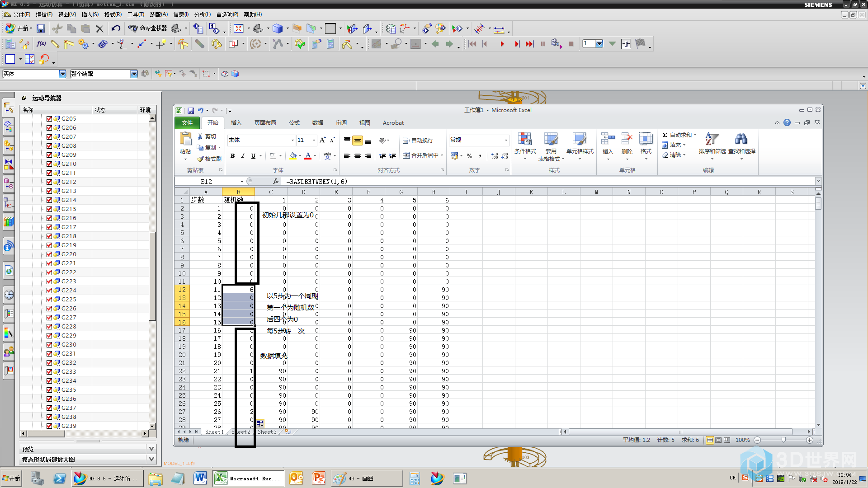
Task: Open NX animation step number dropdown
Action: point(599,44)
